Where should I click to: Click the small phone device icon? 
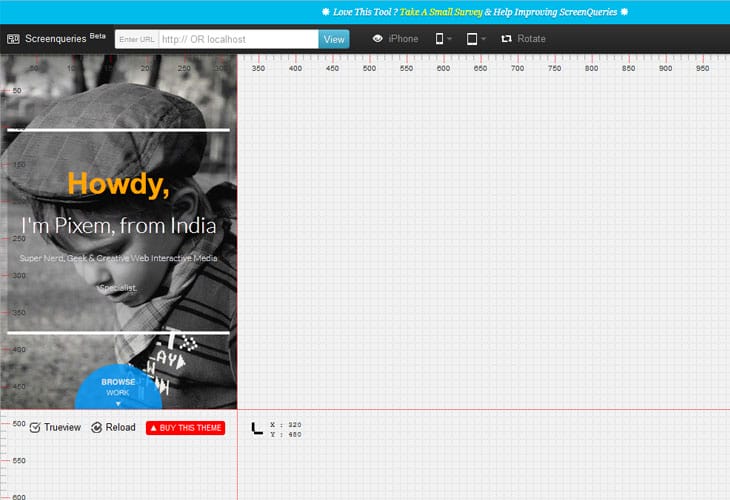tap(439, 39)
